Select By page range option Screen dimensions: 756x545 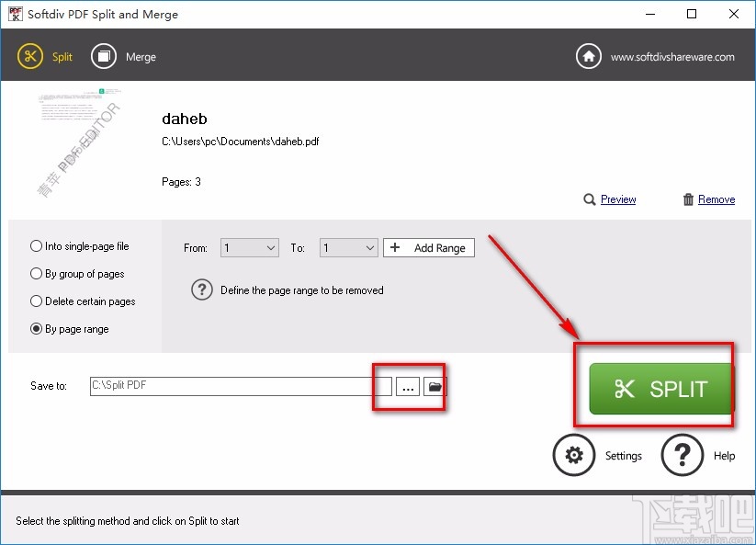click(x=70, y=328)
